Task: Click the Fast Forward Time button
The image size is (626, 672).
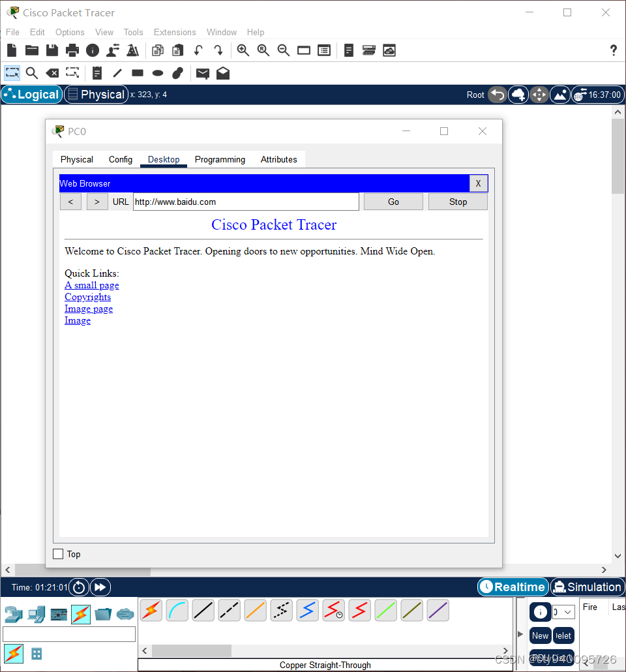Action: (x=100, y=587)
